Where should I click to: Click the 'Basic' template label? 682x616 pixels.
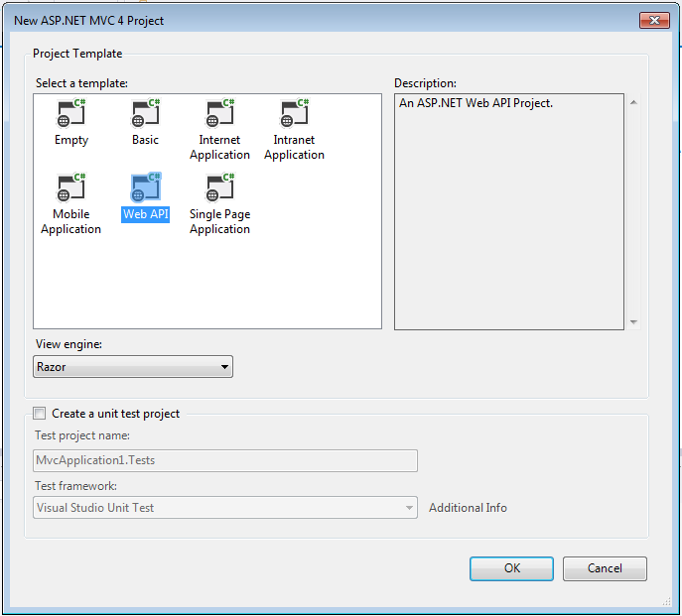pos(145,140)
